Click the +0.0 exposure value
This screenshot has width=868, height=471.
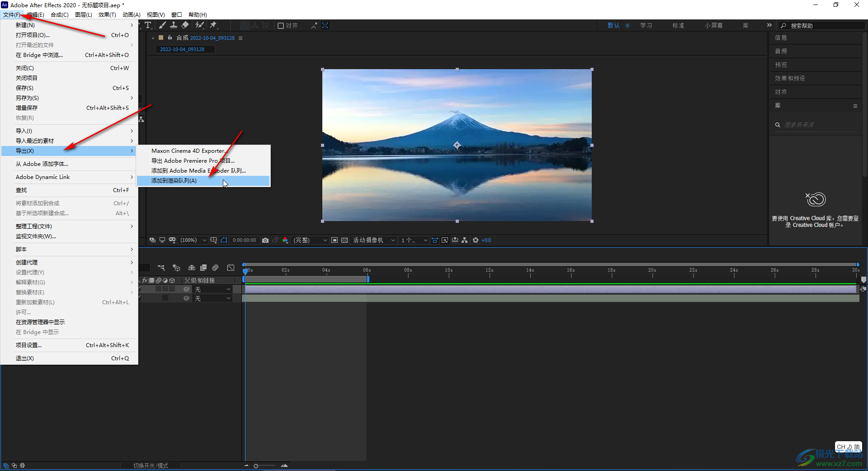pyautogui.click(x=486, y=240)
